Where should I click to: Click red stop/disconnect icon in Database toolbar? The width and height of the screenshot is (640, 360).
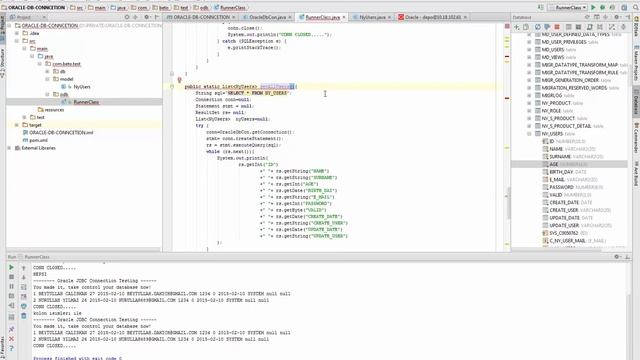click(557, 27)
